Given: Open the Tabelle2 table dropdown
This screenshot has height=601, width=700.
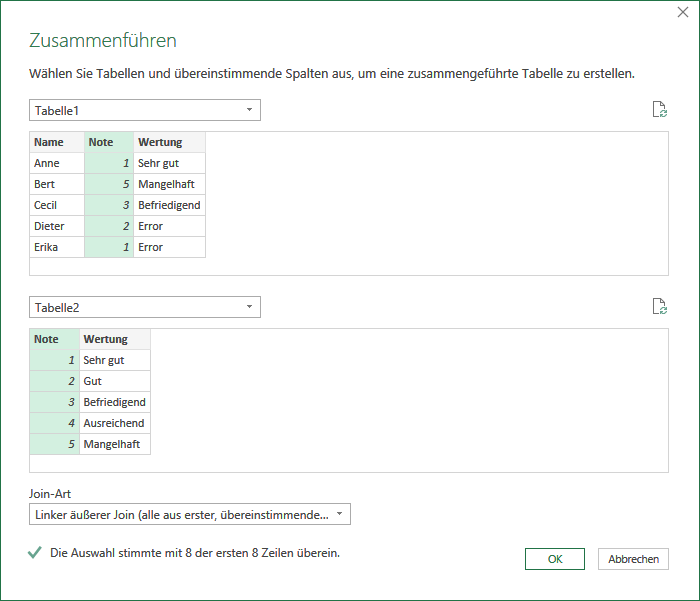Looking at the screenshot, I should [x=145, y=307].
